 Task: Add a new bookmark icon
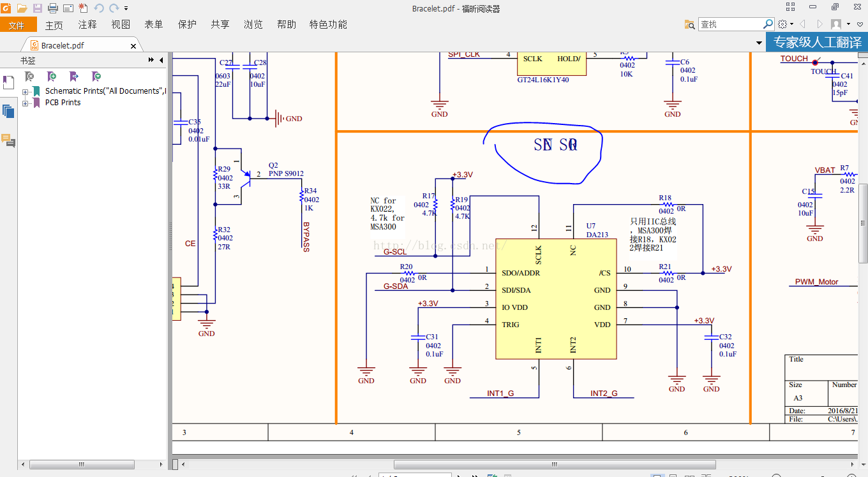(52, 76)
